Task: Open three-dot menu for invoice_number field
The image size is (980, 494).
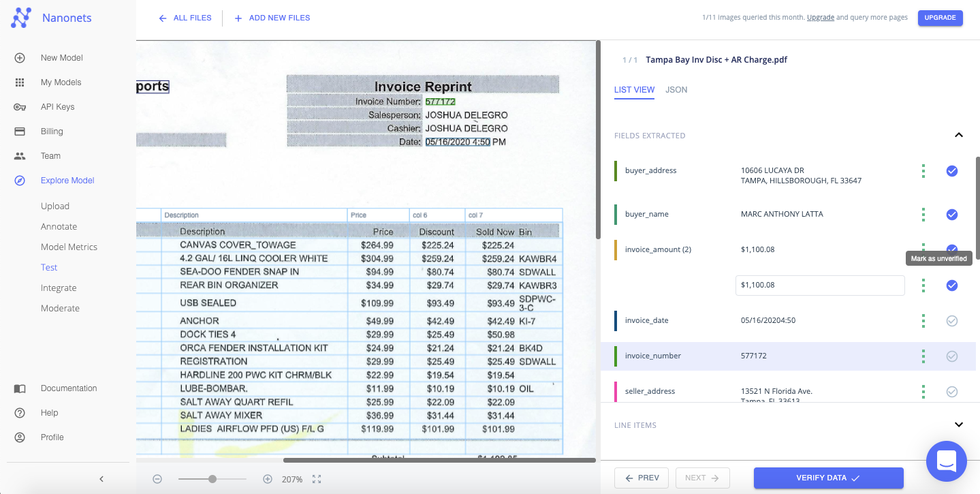Action: pos(923,356)
